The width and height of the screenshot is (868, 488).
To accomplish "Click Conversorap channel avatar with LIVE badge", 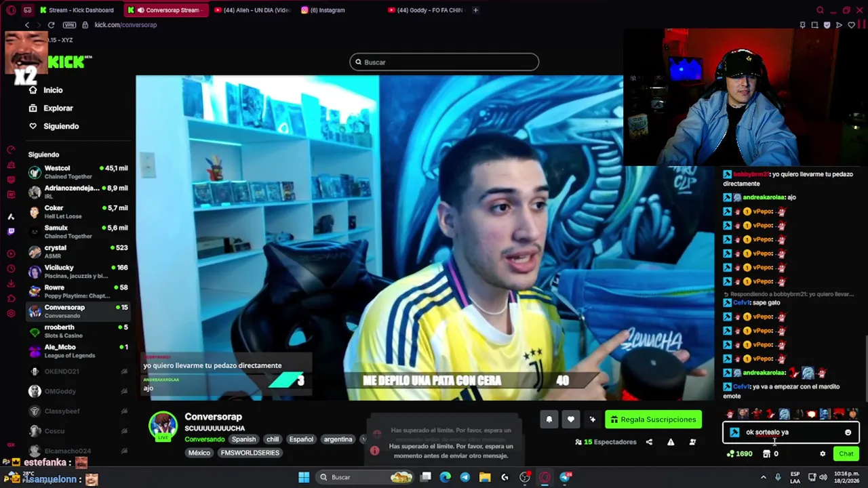I will point(163,426).
